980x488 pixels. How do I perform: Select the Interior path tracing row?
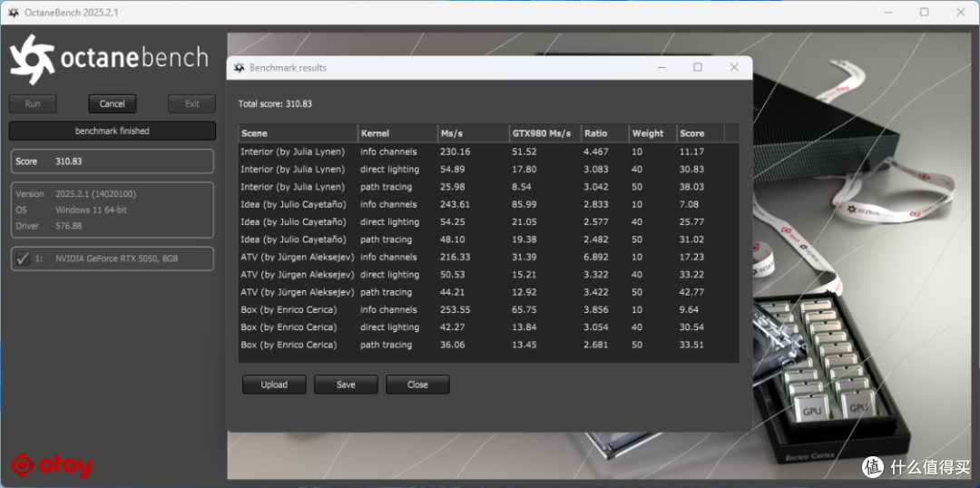(488, 187)
